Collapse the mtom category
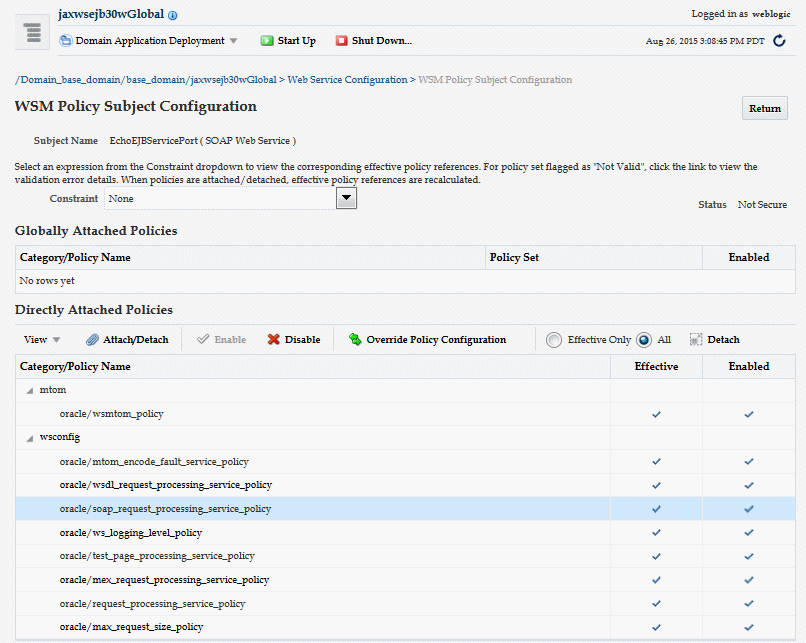 tap(30, 391)
